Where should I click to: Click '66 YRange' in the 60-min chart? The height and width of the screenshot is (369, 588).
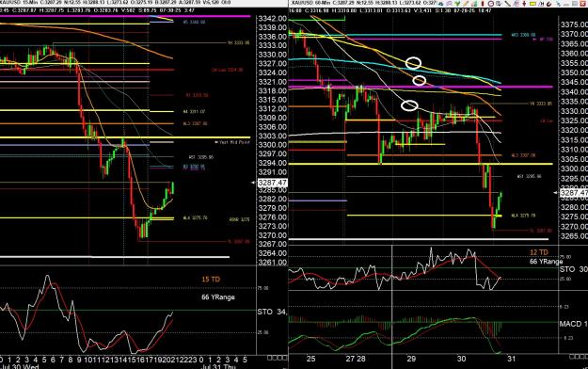pyautogui.click(x=546, y=262)
